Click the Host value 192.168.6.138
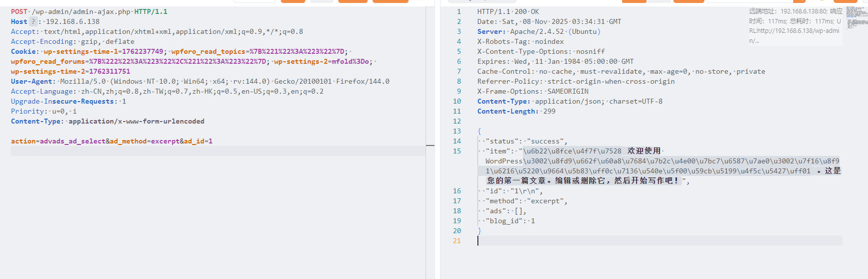Screen dimensions: 868x279 73,21
